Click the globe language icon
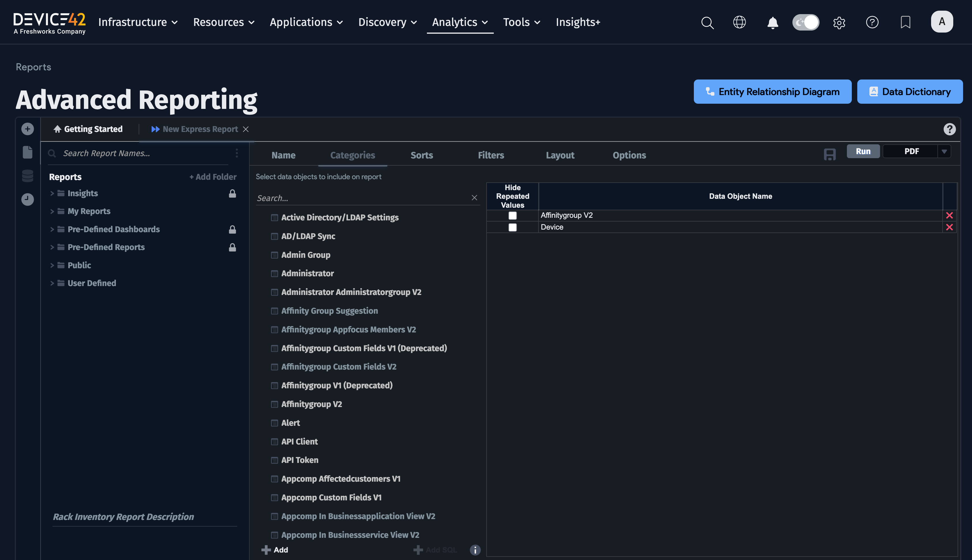The width and height of the screenshot is (972, 560). click(x=739, y=22)
